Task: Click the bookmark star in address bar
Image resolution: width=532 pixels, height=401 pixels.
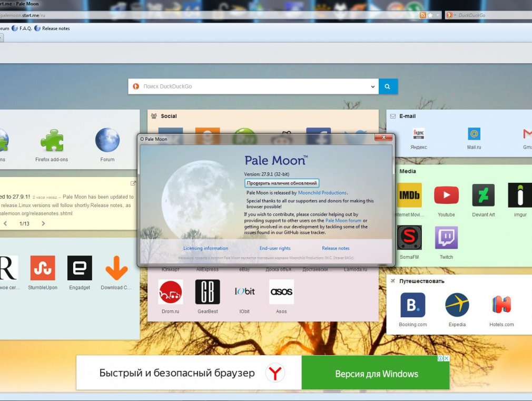Action: point(430,15)
